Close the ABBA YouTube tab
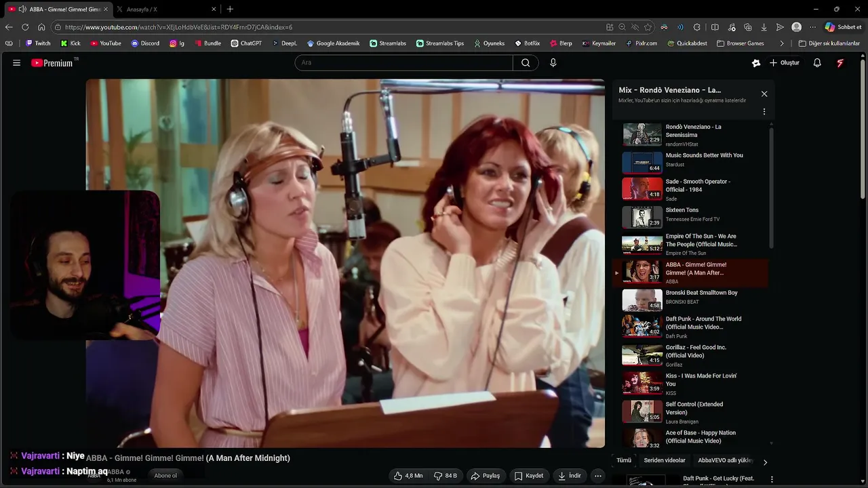The image size is (868, 488). pyautogui.click(x=105, y=9)
